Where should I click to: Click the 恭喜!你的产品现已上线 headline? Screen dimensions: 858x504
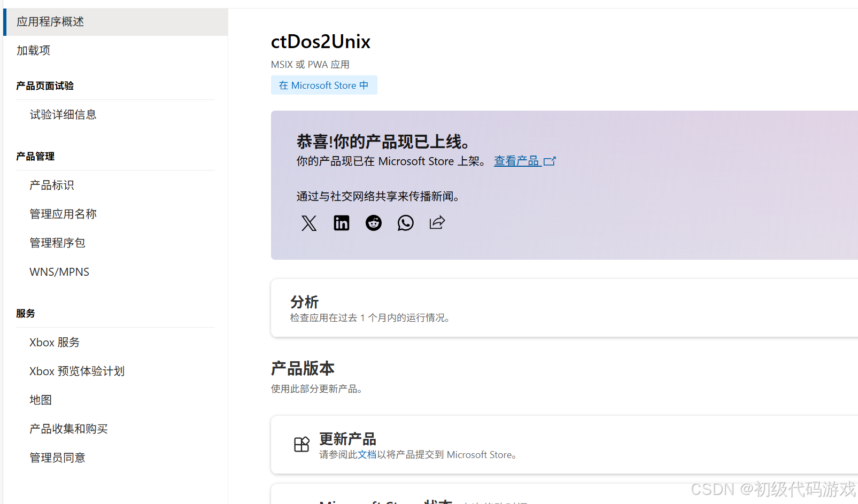[384, 142]
